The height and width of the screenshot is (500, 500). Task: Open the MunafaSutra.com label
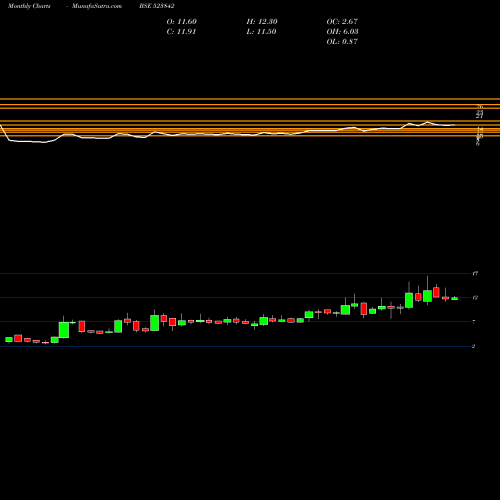click(97, 6)
